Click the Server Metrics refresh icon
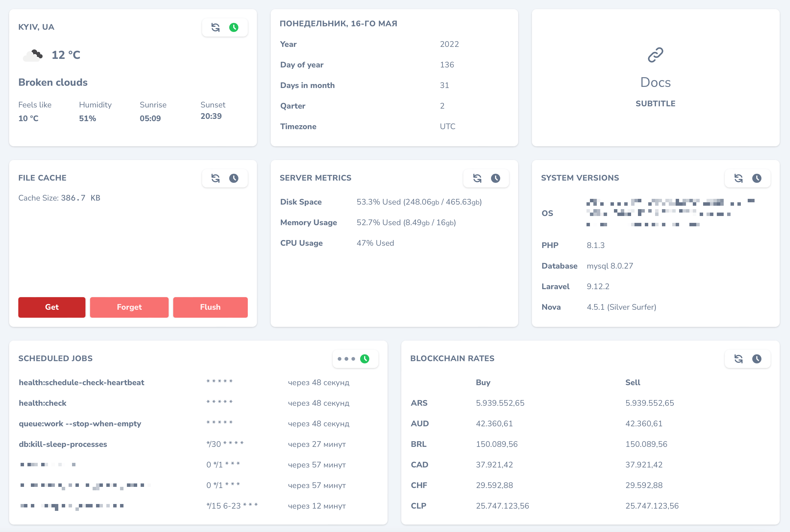The width and height of the screenshot is (790, 532). pyautogui.click(x=477, y=178)
